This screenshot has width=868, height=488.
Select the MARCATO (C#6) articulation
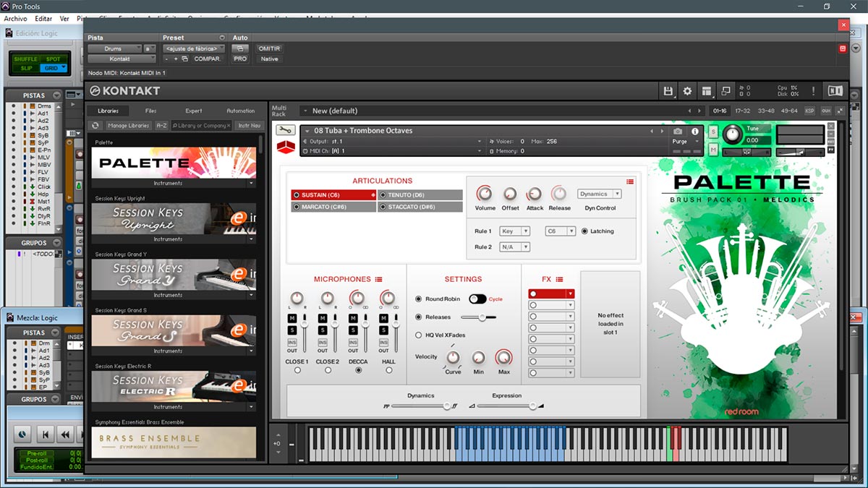click(x=333, y=207)
